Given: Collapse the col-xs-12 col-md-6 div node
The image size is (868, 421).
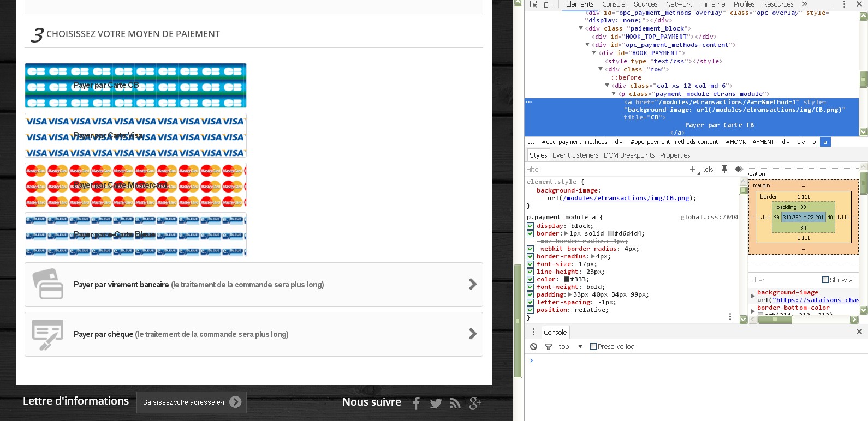Looking at the screenshot, I should (x=607, y=86).
